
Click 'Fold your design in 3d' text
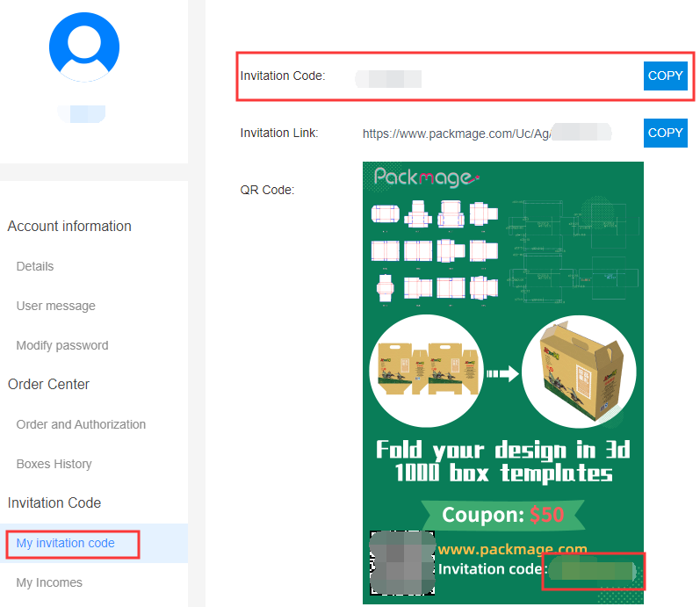pos(503,450)
